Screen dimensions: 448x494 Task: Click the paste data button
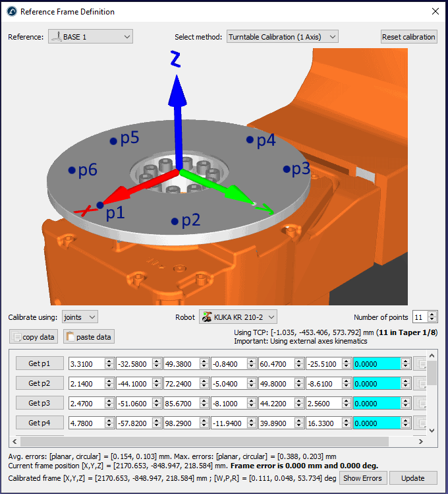pyautogui.click(x=89, y=337)
